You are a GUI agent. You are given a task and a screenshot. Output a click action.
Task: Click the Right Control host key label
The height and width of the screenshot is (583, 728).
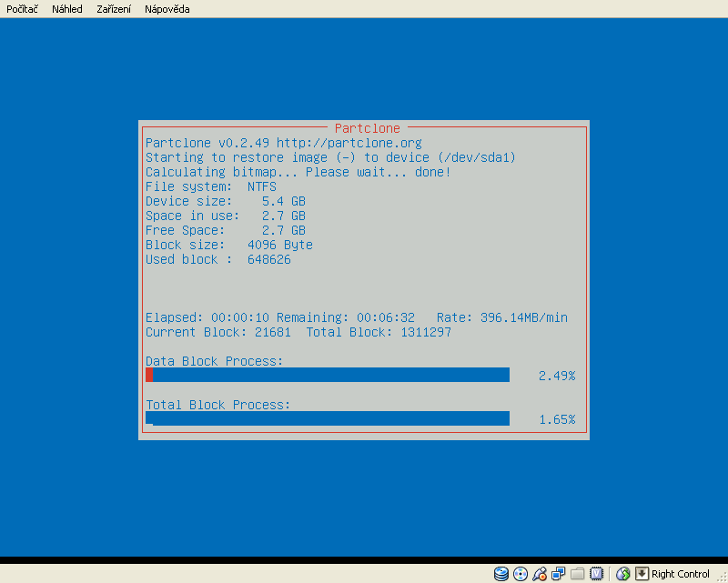tap(680, 574)
